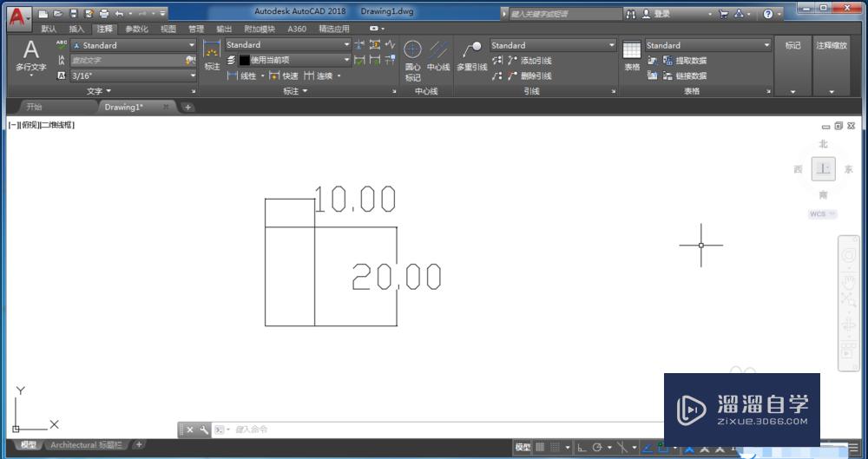
Task: Toggle snap mode in status bar
Action: tap(555, 447)
